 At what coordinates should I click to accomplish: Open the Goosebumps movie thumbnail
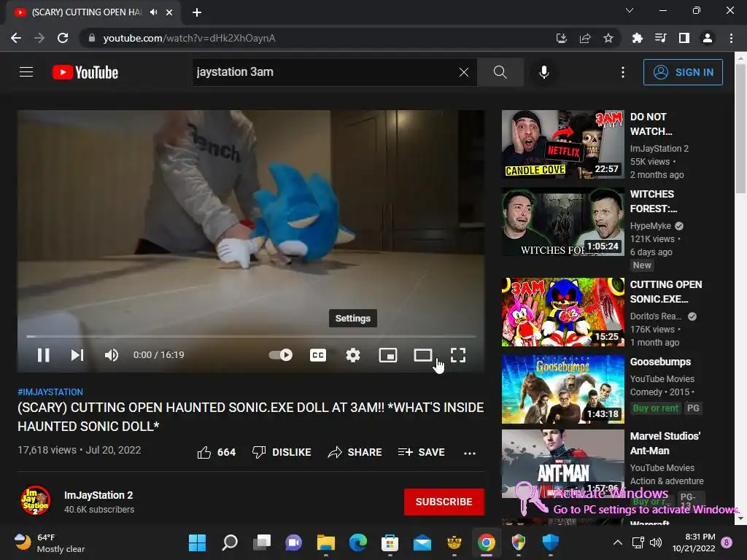click(562, 389)
